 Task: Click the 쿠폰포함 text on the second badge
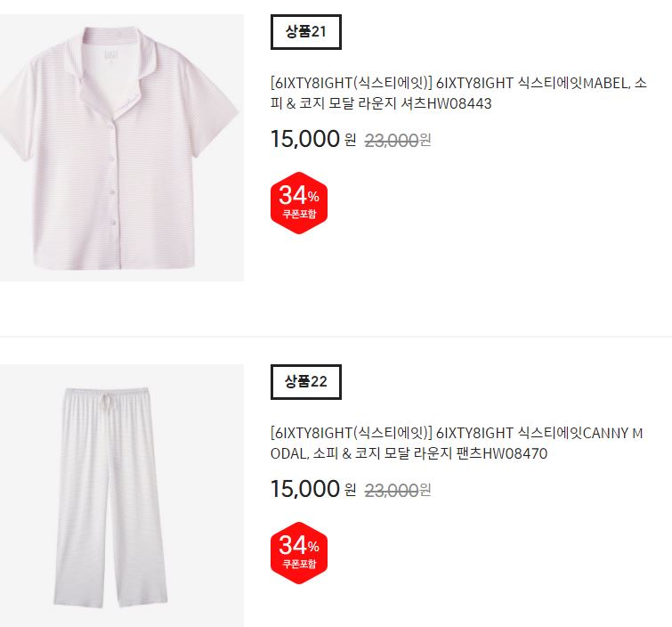(x=299, y=564)
